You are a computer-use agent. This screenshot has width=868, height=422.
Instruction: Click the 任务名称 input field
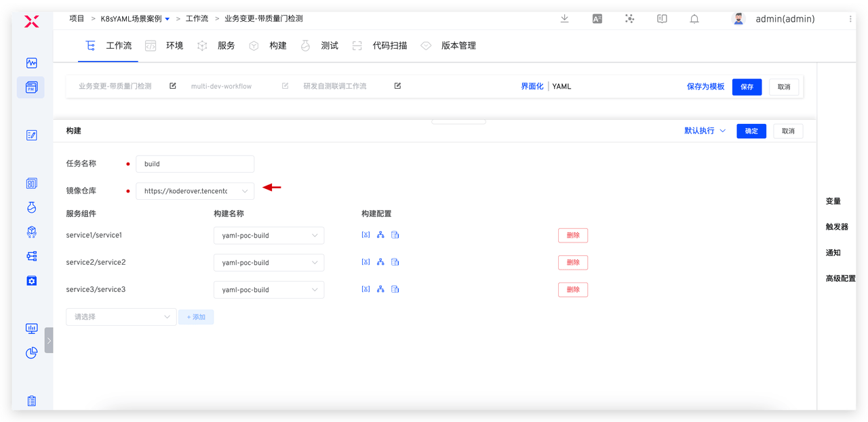coord(195,164)
